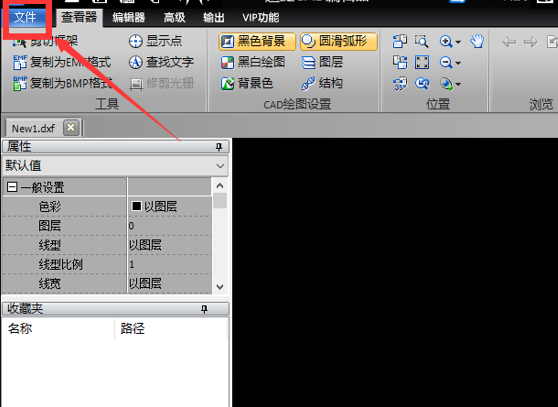The height and width of the screenshot is (407, 558).
Task: Close the New1.dxf document tab
Action: click(x=71, y=127)
